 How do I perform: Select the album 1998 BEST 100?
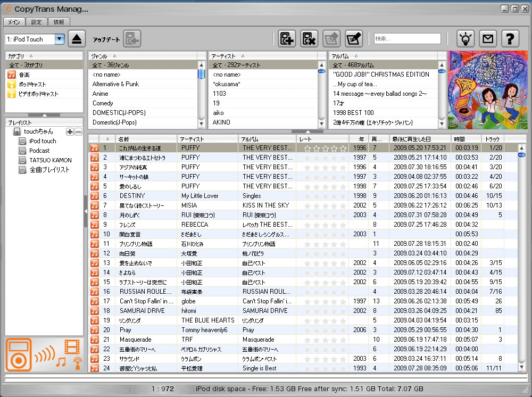[383, 113]
